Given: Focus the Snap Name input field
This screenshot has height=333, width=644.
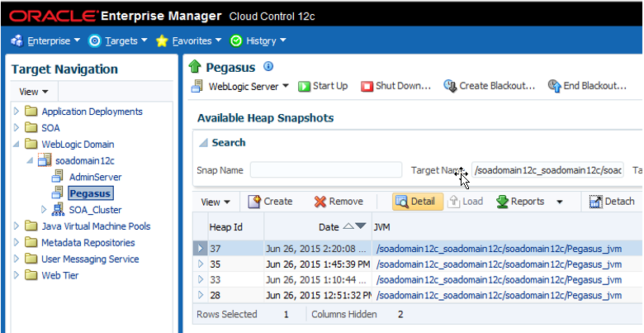Looking at the screenshot, I should (x=326, y=169).
